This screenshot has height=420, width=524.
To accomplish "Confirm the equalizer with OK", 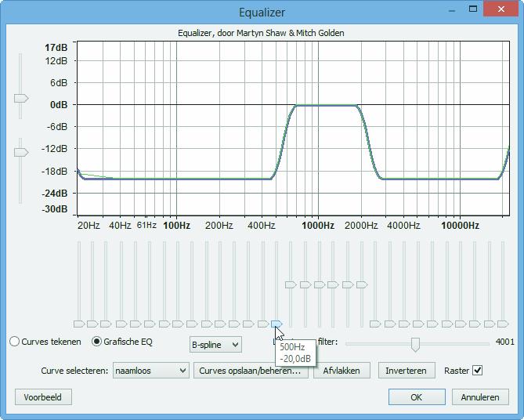I will point(416,397).
